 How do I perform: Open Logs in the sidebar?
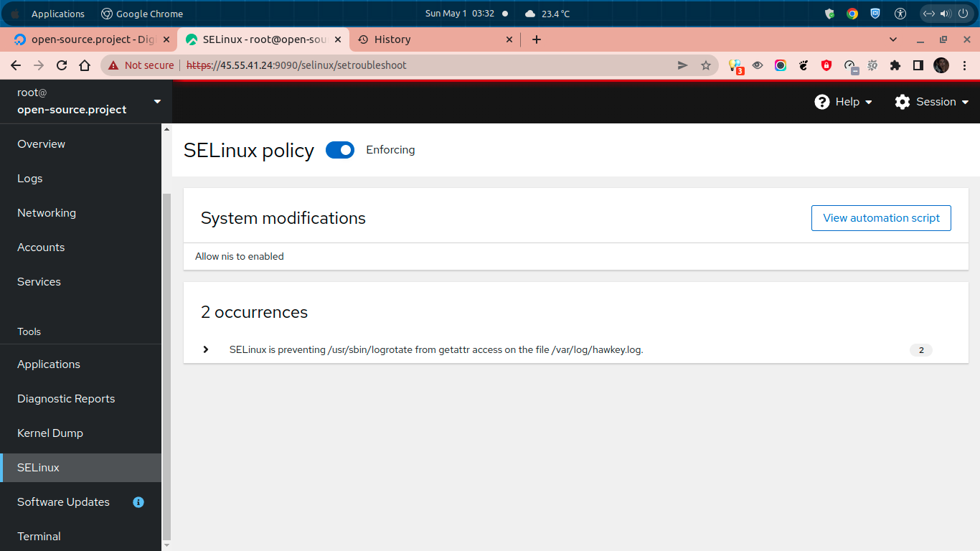click(80, 179)
